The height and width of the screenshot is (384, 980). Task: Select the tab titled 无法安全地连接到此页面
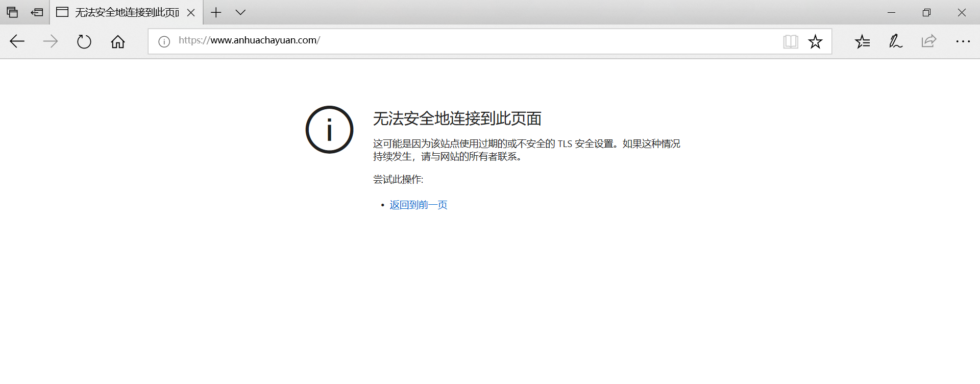(126, 12)
